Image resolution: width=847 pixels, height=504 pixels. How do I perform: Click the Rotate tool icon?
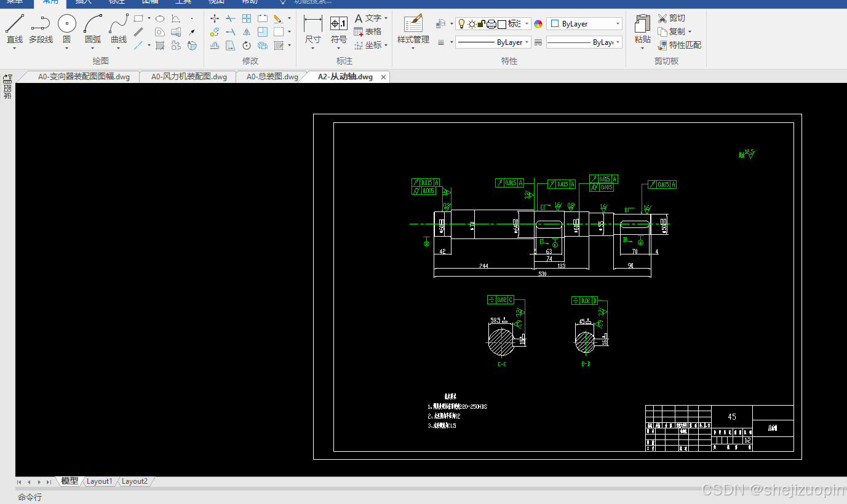coord(247,45)
